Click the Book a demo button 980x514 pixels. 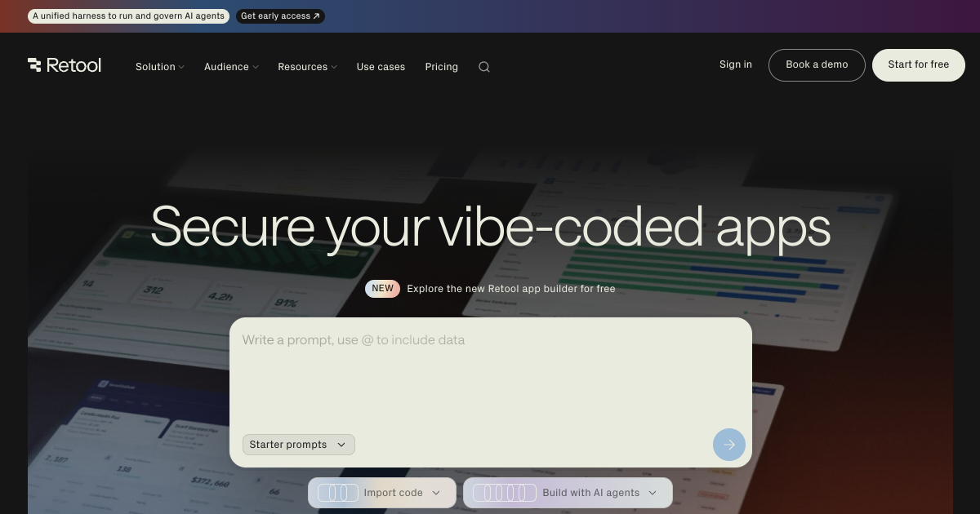click(817, 65)
